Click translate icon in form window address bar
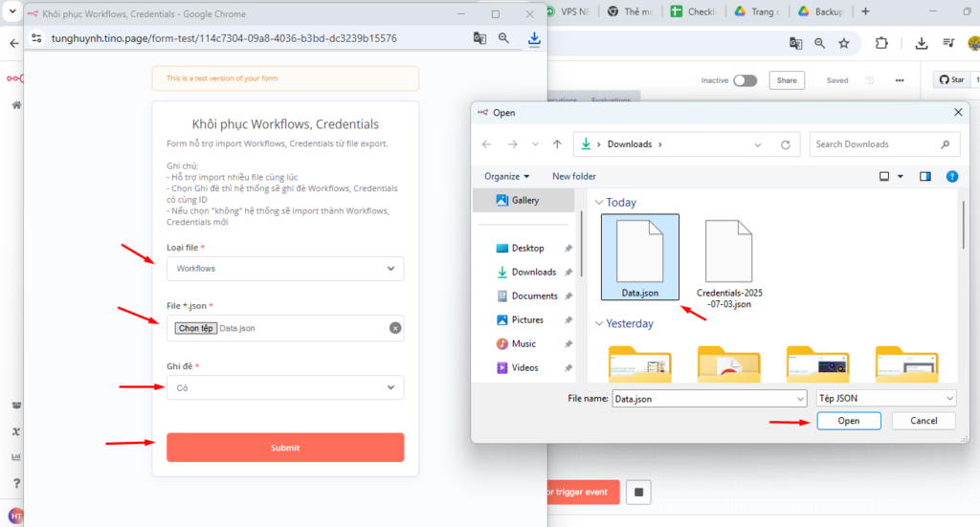 [x=479, y=38]
